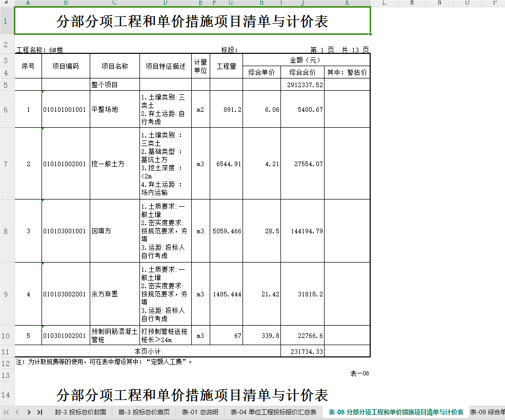Click the 整个项目 cell

pos(115,85)
